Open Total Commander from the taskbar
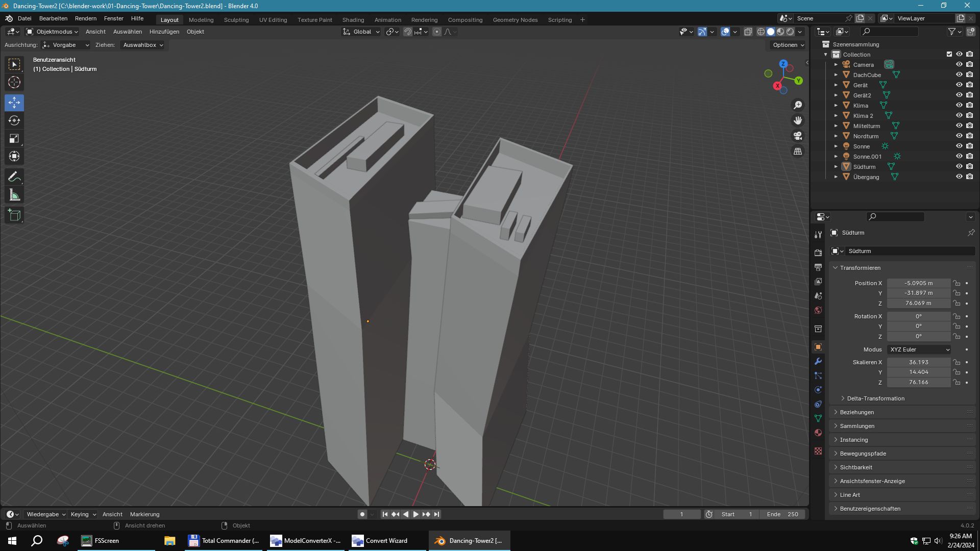 pos(224,541)
